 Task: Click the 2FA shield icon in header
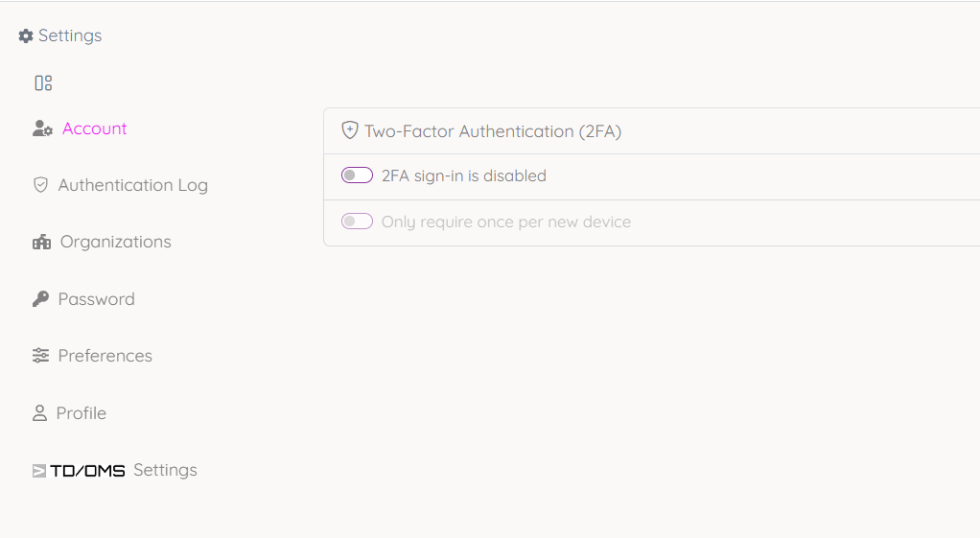point(350,130)
